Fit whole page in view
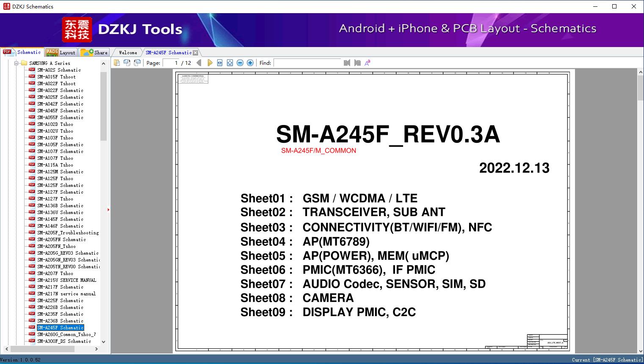Image resolution: width=644 pixels, height=364 pixels. (230, 63)
